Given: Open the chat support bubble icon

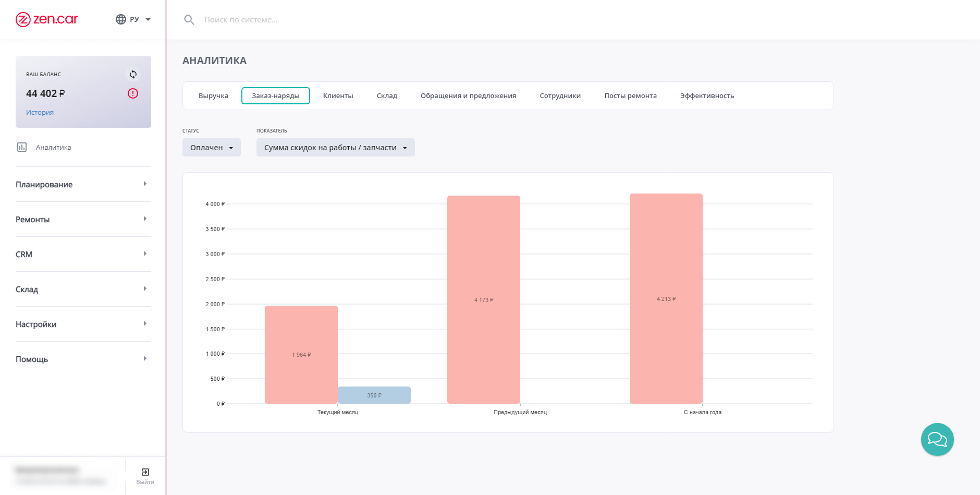Looking at the screenshot, I should pyautogui.click(x=937, y=439).
